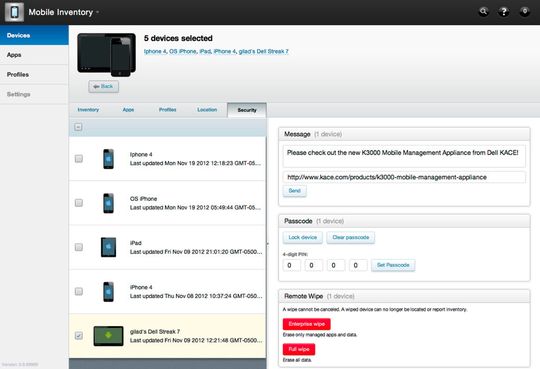Click the Iphone 4 device icon in first row
540x369 pixels.
pyautogui.click(x=108, y=159)
